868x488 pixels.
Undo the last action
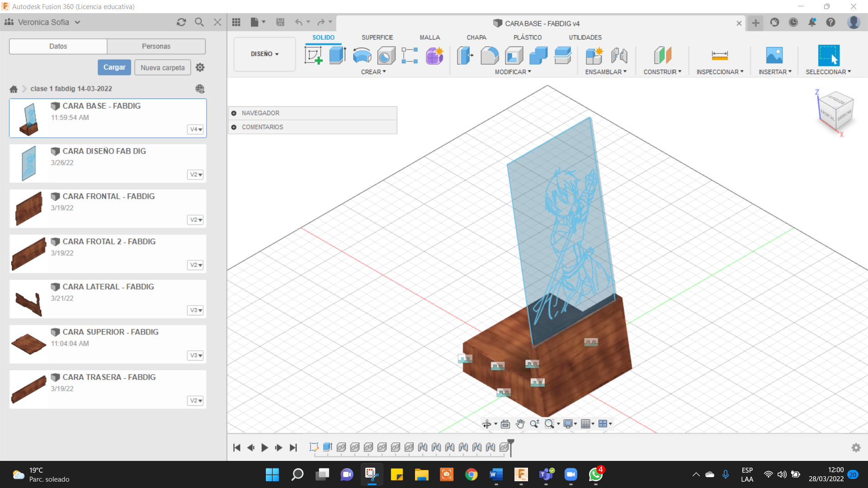[298, 22]
